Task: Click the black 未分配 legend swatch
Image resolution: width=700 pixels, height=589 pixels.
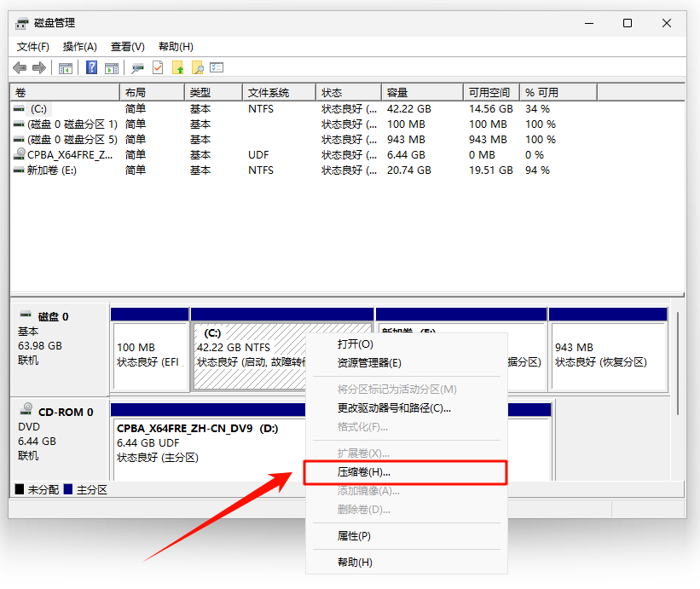Action: [20, 489]
